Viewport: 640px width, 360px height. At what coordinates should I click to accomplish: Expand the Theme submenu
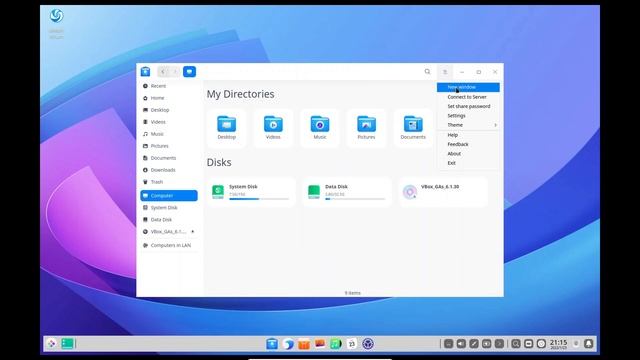468,125
